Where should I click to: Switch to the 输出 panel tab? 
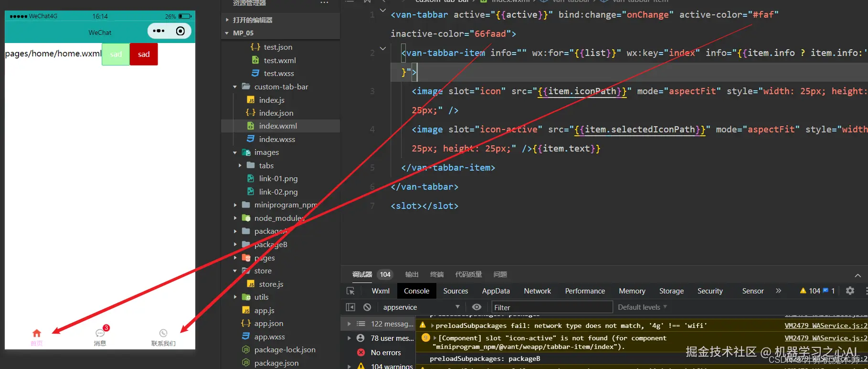click(x=412, y=274)
